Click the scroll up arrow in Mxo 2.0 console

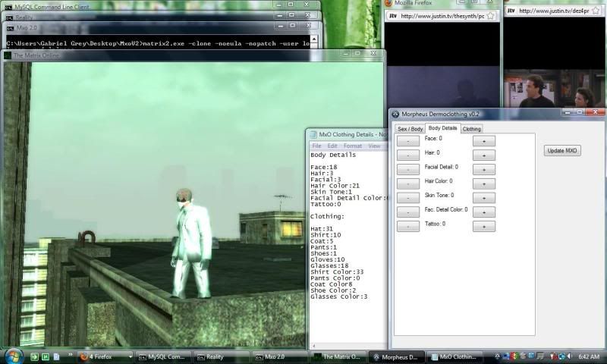[314, 39]
